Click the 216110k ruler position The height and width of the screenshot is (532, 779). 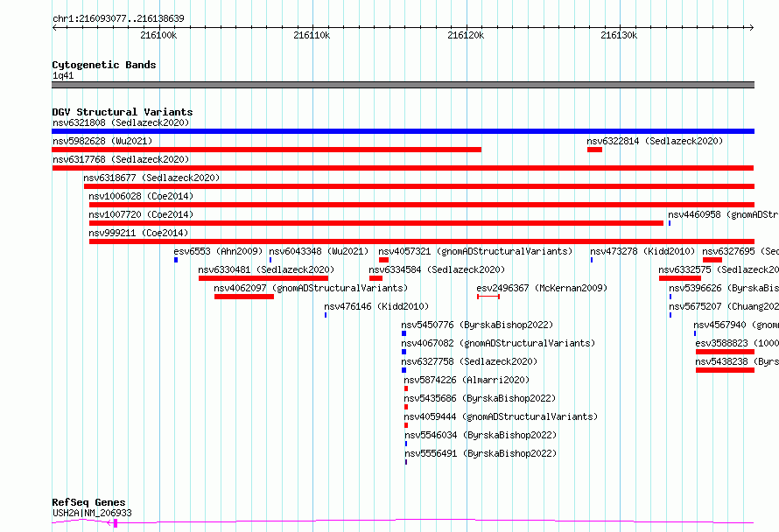pos(312,35)
